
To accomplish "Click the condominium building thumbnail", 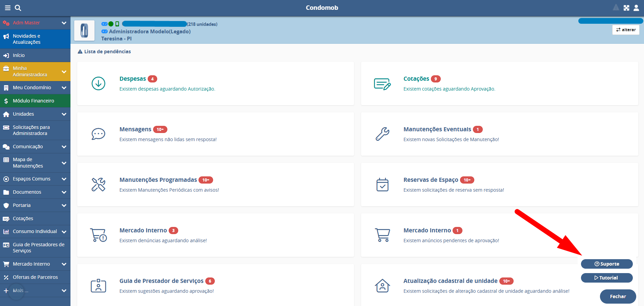I will point(84,31).
